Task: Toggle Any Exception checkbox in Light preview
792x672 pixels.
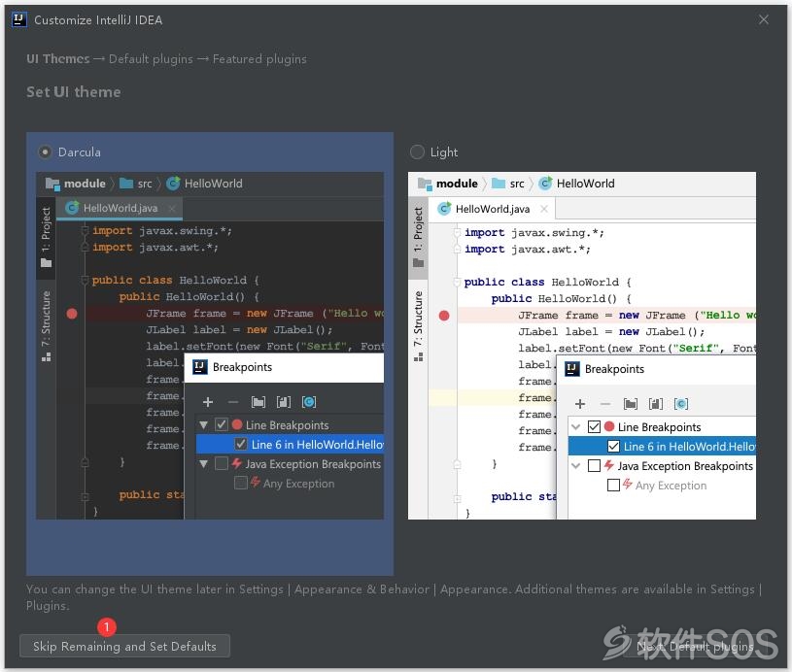Action: [613, 486]
